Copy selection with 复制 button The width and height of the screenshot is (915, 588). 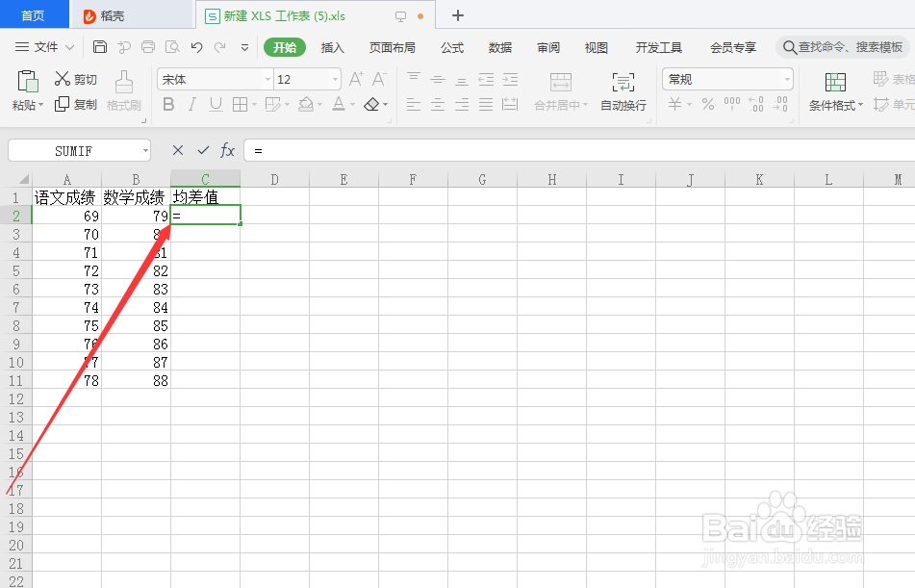pos(75,105)
